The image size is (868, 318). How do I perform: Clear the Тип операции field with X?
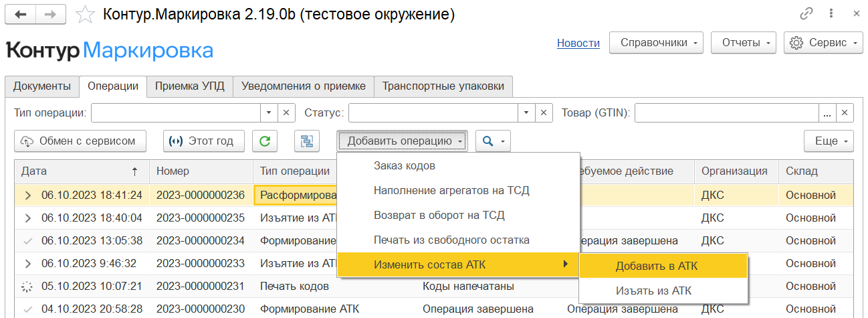(286, 113)
